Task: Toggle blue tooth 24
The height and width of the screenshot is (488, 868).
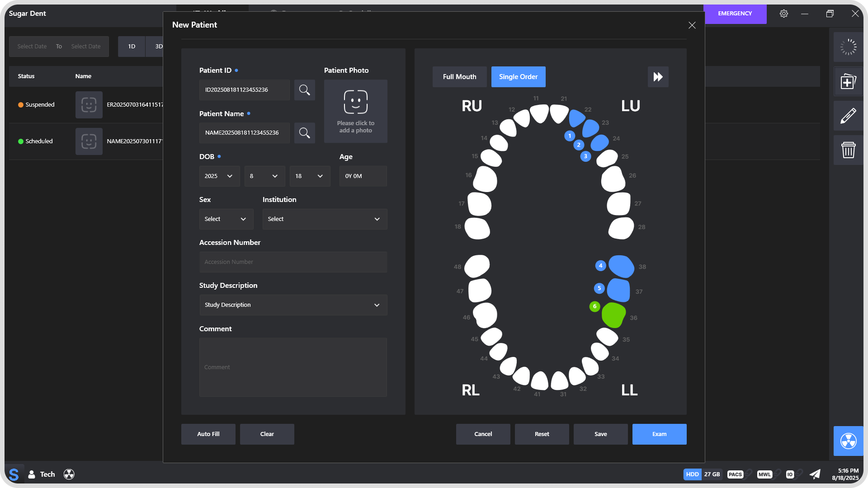Action: (x=600, y=143)
